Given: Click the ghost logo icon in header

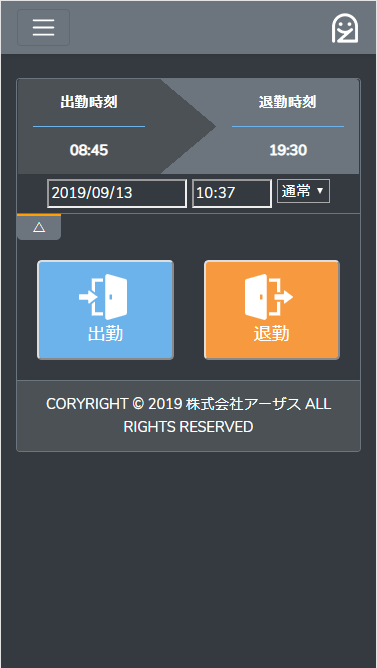Looking at the screenshot, I should [345, 28].
